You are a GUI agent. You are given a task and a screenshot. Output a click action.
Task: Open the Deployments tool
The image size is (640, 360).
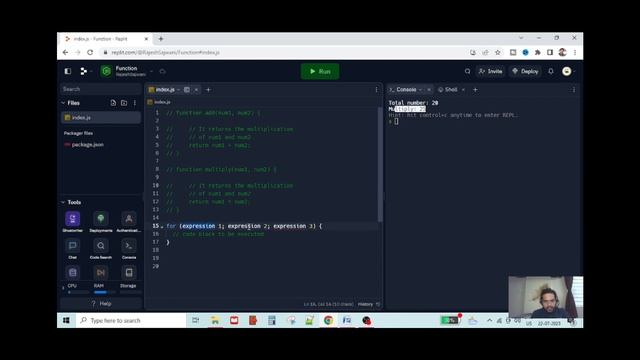(x=101, y=219)
